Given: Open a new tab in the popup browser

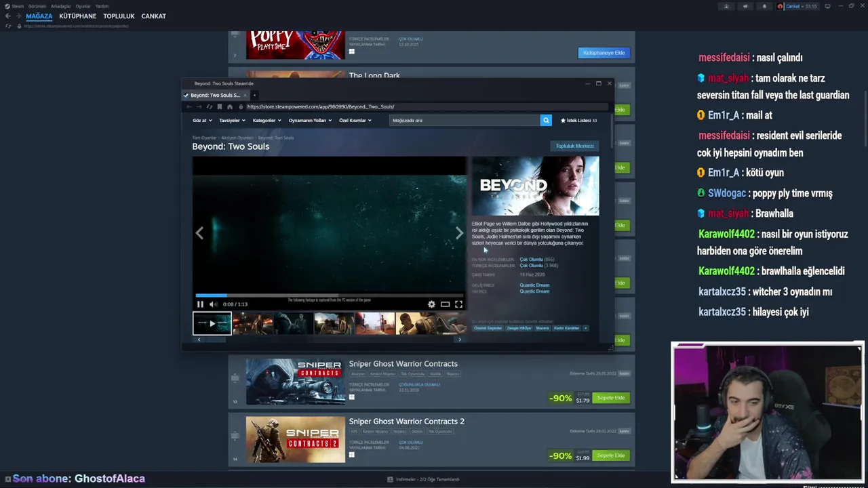Looking at the screenshot, I should (x=254, y=95).
